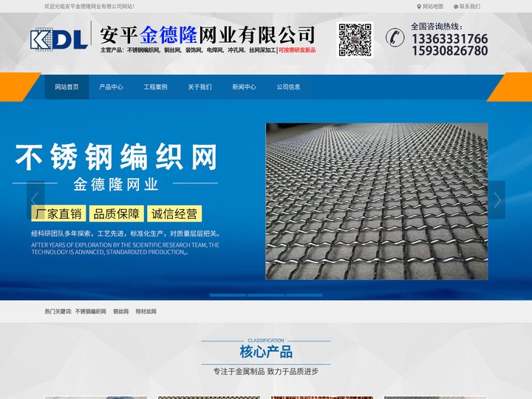Open the 网站地图 sitemap link
This screenshot has width=532, height=399.
432,7
